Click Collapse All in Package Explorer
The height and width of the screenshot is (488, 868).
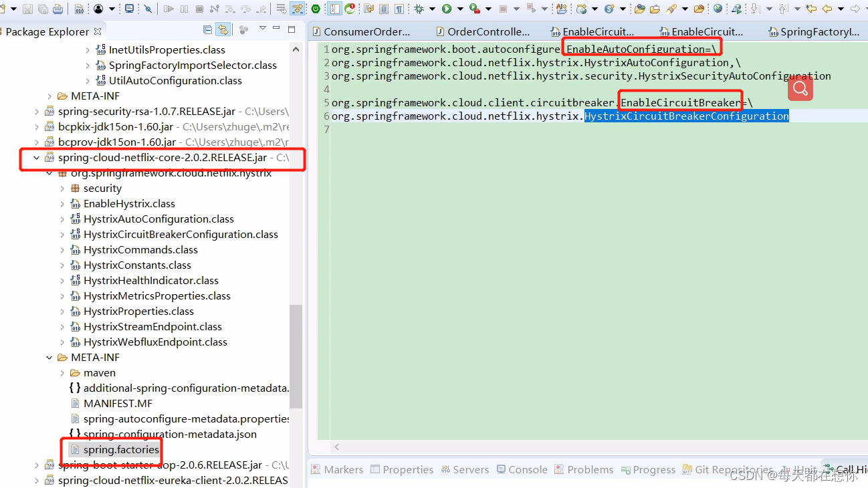(207, 29)
